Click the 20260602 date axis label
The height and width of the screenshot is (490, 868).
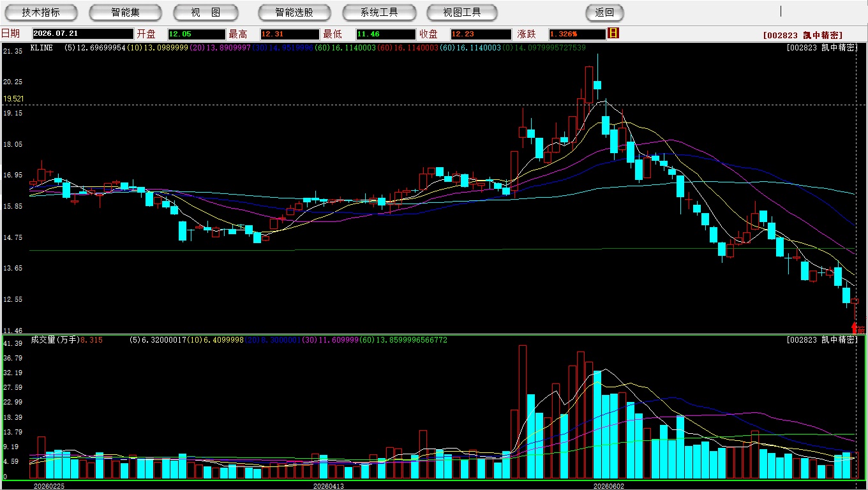pos(608,486)
